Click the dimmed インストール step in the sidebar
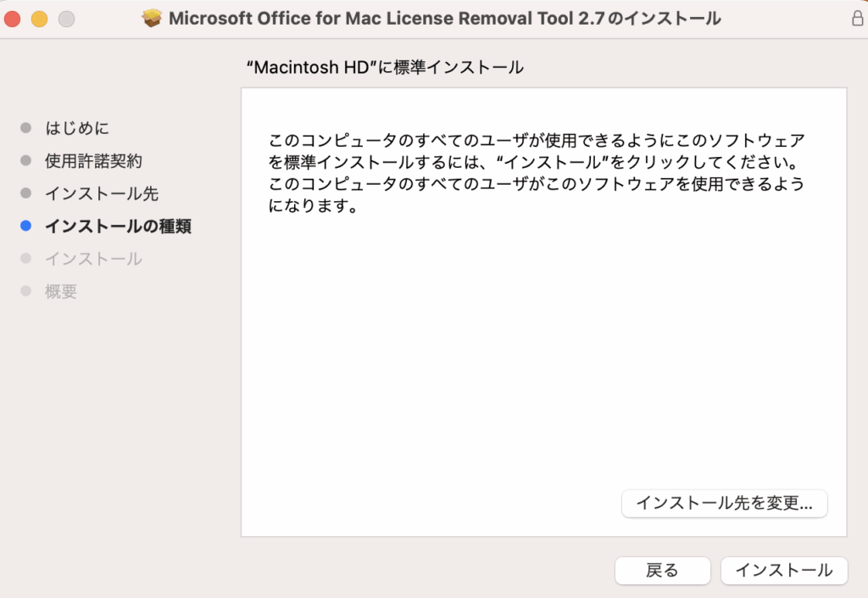Viewport: 868px width, 598px height. point(93,259)
